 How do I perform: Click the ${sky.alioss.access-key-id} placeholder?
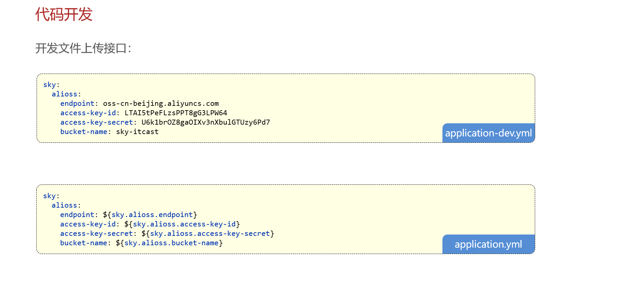(182, 224)
